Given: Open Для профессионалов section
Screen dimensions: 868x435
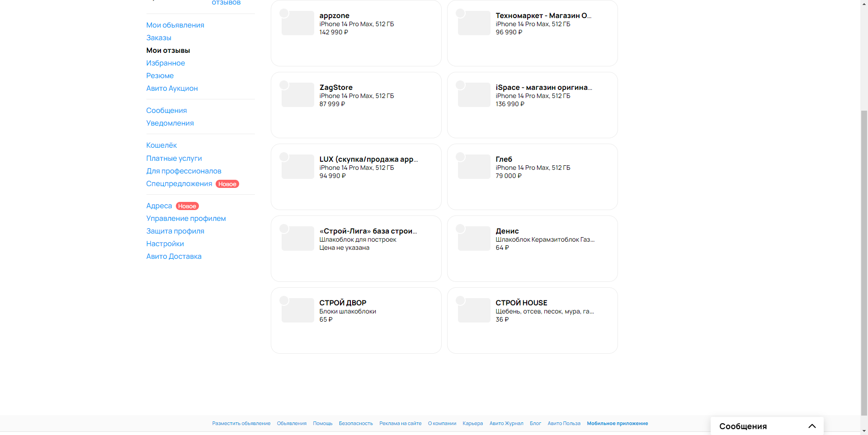Looking at the screenshot, I should click(x=184, y=171).
